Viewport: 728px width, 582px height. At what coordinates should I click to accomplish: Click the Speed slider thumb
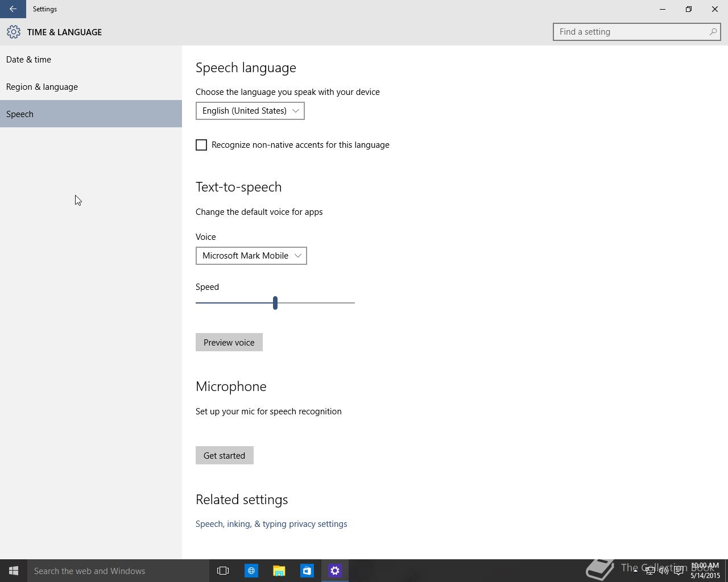275,303
